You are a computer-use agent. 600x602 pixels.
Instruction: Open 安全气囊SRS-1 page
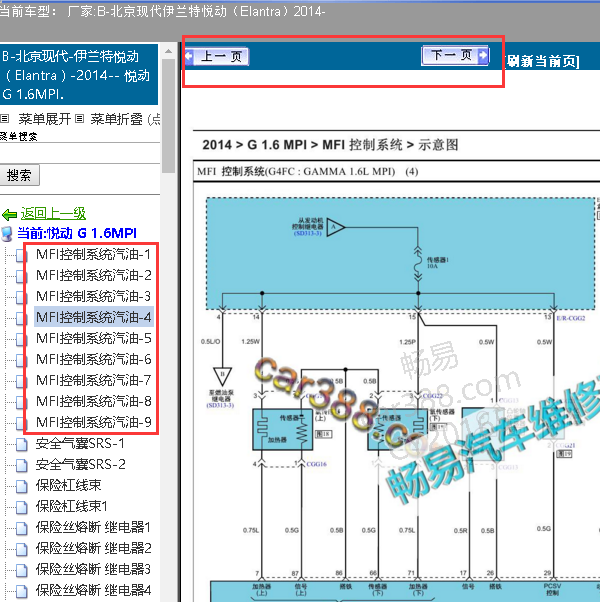click(x=80, y=443)
